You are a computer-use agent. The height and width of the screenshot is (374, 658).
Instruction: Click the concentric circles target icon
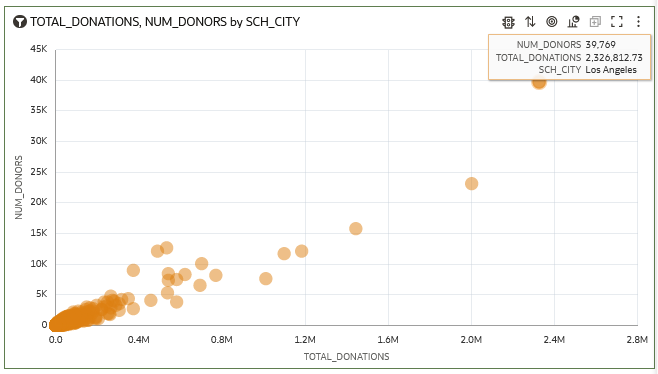pos(551,21)
